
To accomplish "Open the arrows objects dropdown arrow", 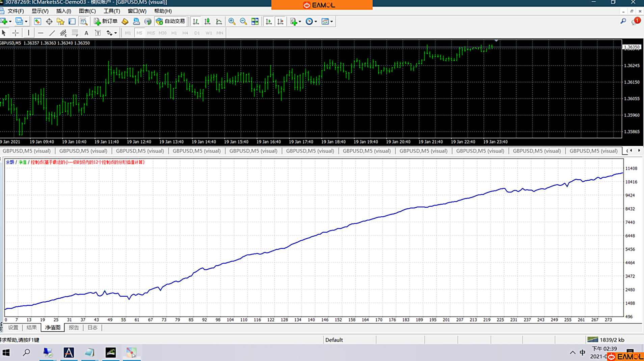I will tap(115, 33).
